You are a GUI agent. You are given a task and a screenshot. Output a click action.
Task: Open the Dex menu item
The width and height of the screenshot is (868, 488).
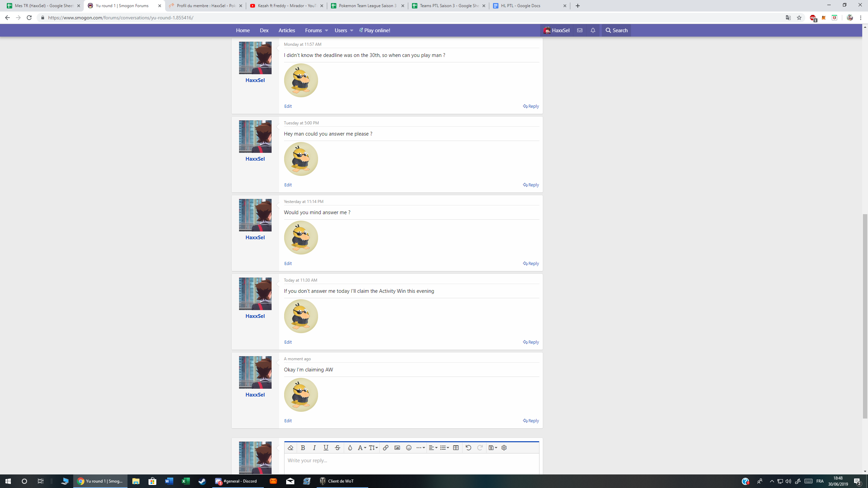click(x=264, y=30)
